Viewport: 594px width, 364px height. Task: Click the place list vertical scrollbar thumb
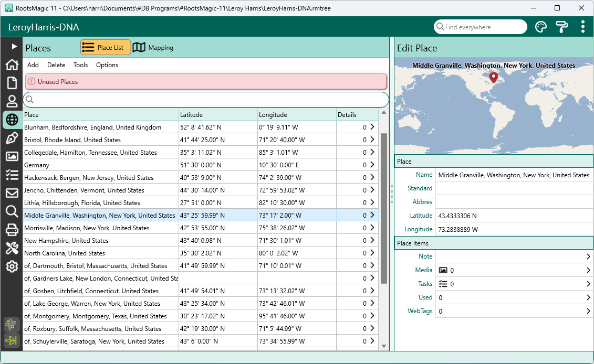pos(384,208)
